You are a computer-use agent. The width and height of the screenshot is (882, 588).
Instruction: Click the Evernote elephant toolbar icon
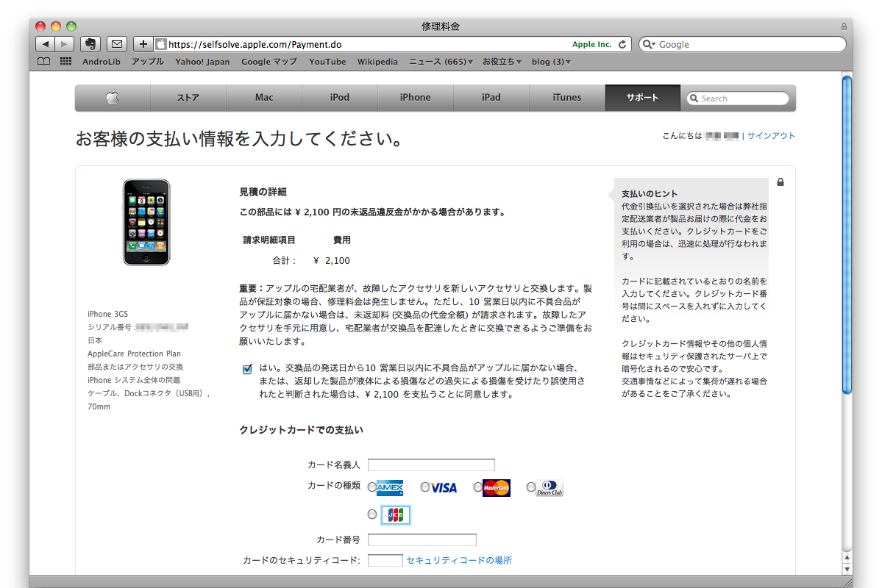coord(90,44)
